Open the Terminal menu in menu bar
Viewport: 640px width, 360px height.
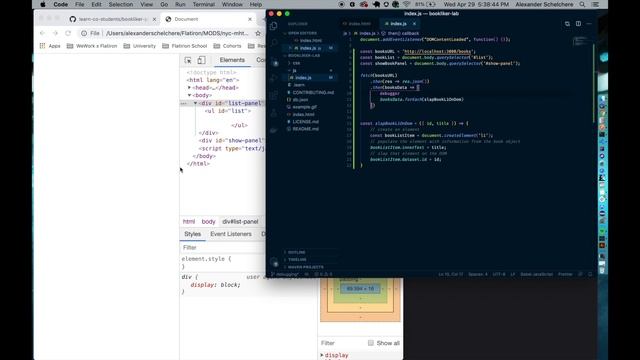pyautogui.click(x=203, y=4)
